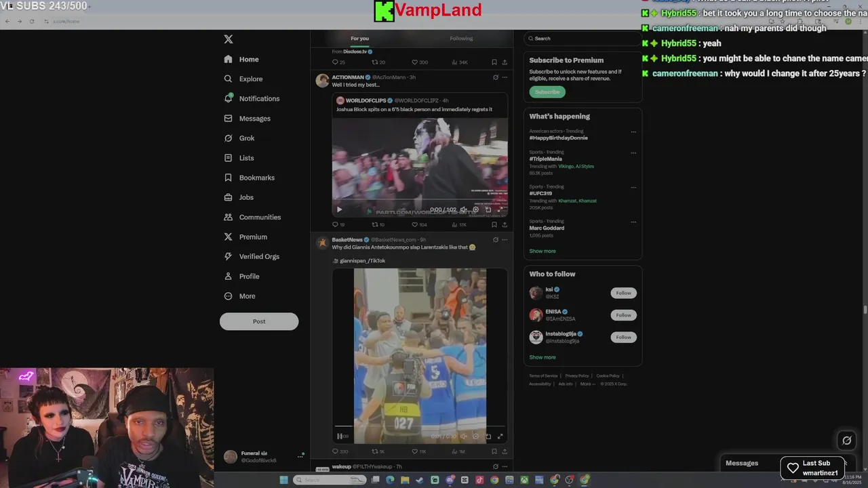
Task: Follow the ksi account
Action: (x=623, y=293)
